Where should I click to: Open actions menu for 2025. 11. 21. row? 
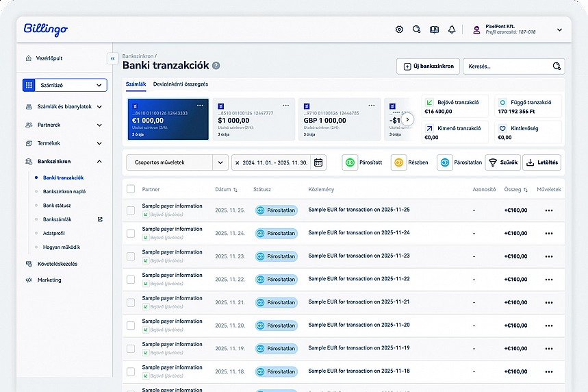[x=549, y=302]
